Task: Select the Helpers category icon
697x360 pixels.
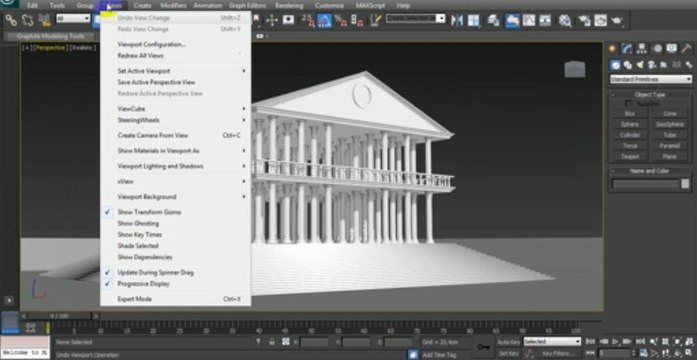Action: (x=664, y=65)
